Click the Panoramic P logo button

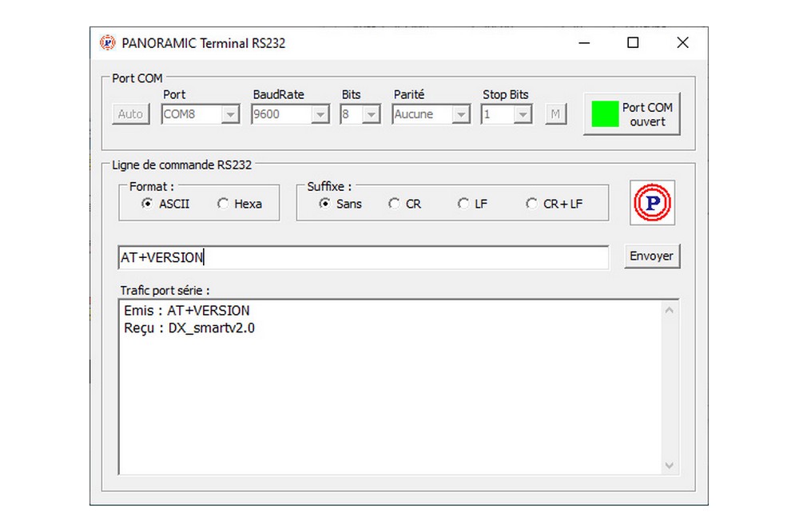coord(652,203)
